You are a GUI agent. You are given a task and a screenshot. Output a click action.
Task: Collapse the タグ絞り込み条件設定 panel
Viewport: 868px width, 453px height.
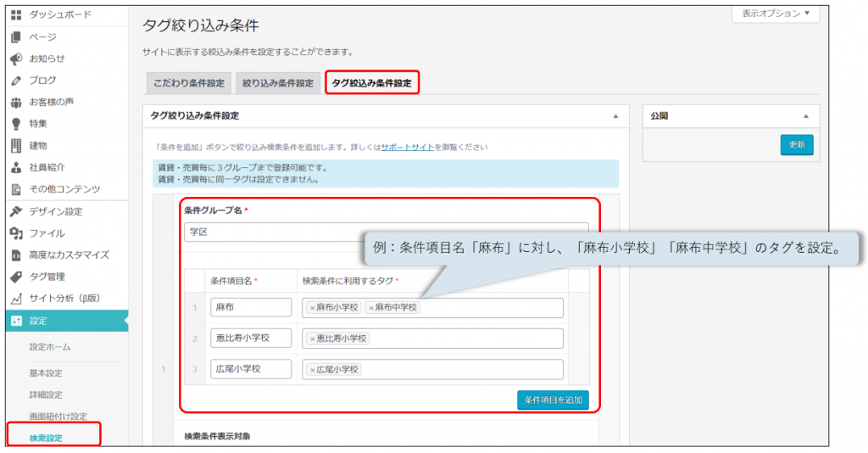[x=615, y=115]
